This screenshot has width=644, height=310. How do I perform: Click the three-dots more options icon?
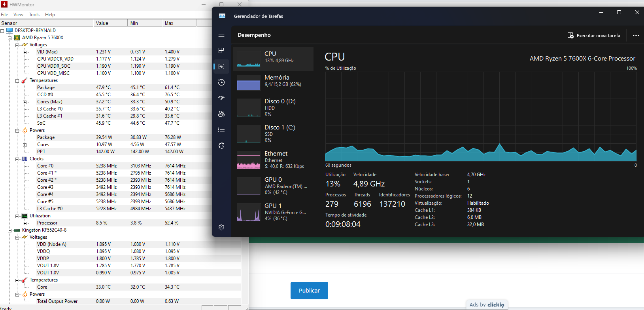point(636,35)
